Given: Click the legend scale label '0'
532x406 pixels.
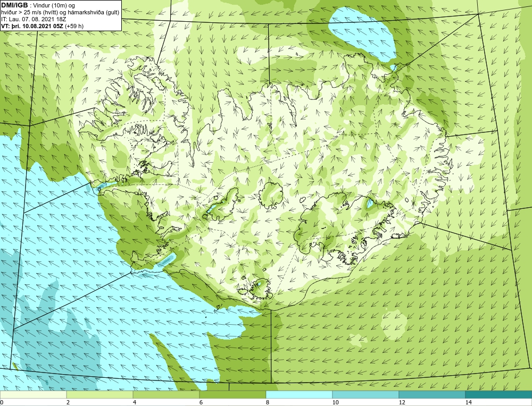Looking at the screenshot, I should click(x=2, y=402).
